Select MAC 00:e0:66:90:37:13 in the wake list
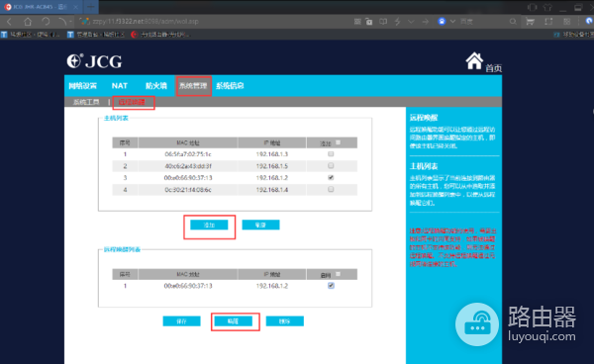The image size is (594, 364). [188, 286]
